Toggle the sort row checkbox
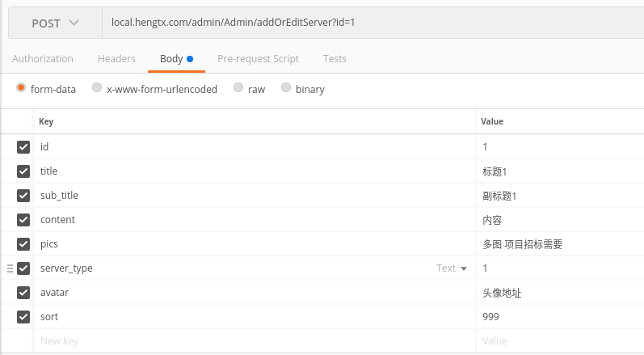Screen dimensions: 644x355 [x=23, y=317]
